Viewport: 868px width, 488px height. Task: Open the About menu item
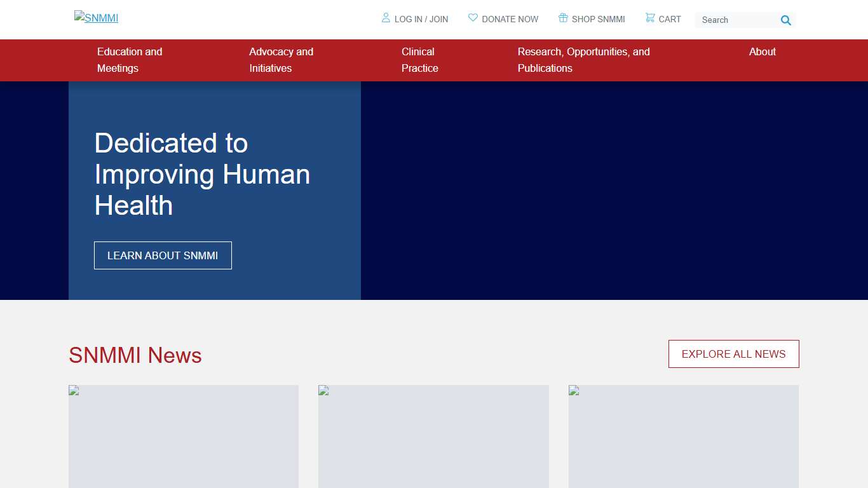[762, 52]
